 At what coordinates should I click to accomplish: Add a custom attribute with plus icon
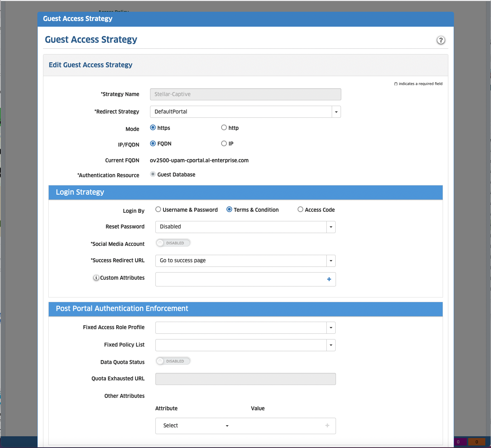click(x=329, y=279)
